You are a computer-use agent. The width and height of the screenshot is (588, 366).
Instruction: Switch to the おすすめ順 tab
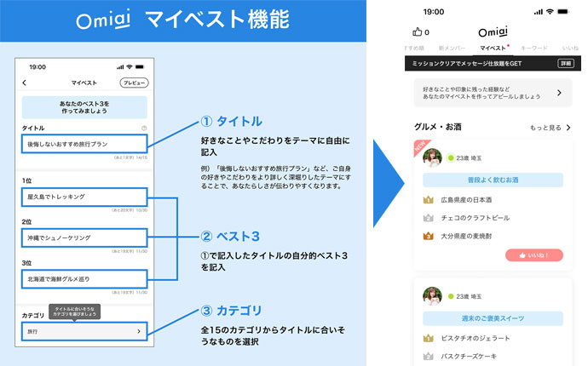pyautogui.click(x=414, y=48)
